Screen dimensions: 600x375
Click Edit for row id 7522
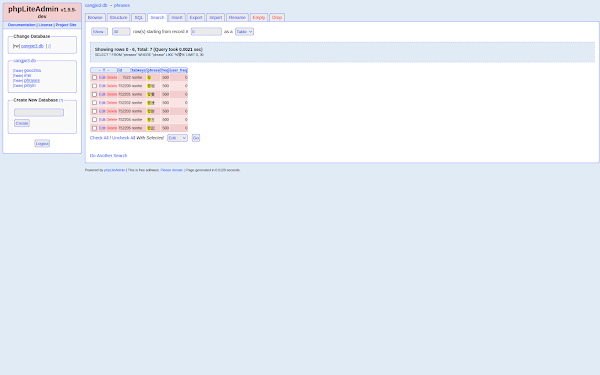pyautogui.click(x=102, y=78)
